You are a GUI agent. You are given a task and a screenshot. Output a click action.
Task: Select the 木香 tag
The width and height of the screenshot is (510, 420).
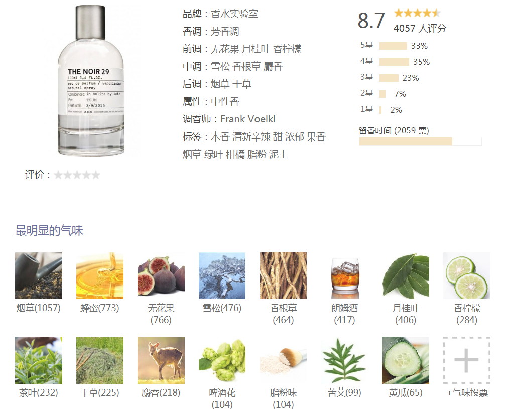(x=220, y=136)
